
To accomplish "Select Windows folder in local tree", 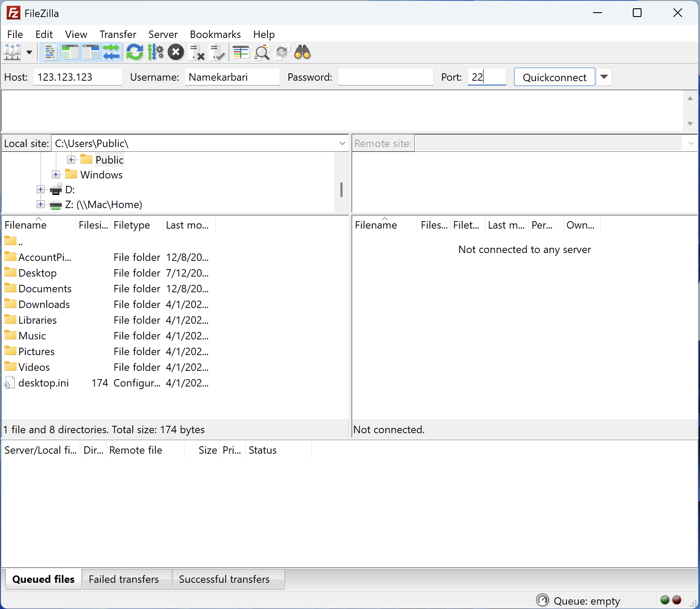I will [101, 175].
